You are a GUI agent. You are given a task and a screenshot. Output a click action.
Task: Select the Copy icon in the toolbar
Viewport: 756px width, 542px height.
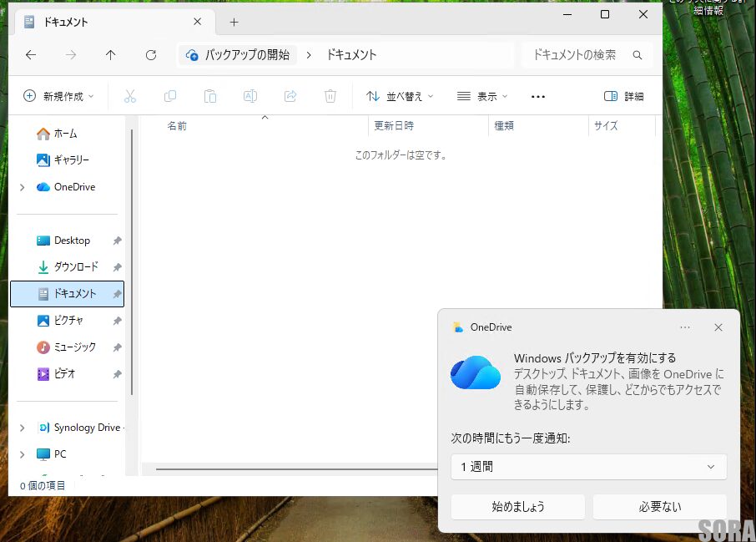[x=170, y=95]
